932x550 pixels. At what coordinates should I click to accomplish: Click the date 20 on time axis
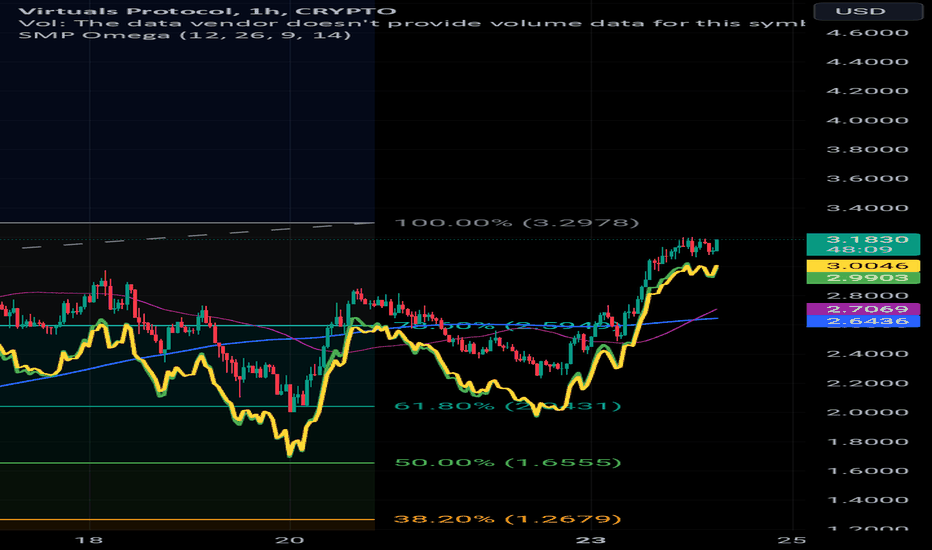point(290,540)
